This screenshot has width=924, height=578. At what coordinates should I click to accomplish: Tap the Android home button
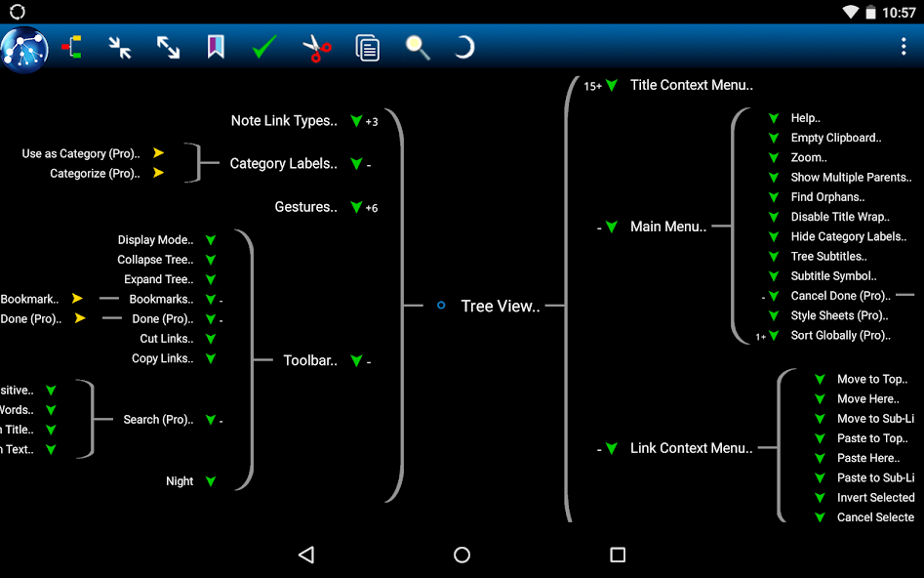[462, 555]
